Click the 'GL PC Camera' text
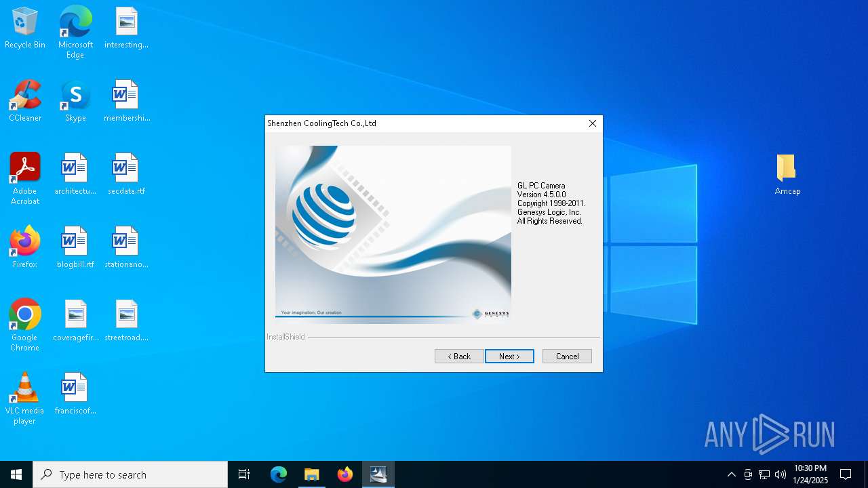The height and width of the screenshot is (488, 868). tap(541, 186)
